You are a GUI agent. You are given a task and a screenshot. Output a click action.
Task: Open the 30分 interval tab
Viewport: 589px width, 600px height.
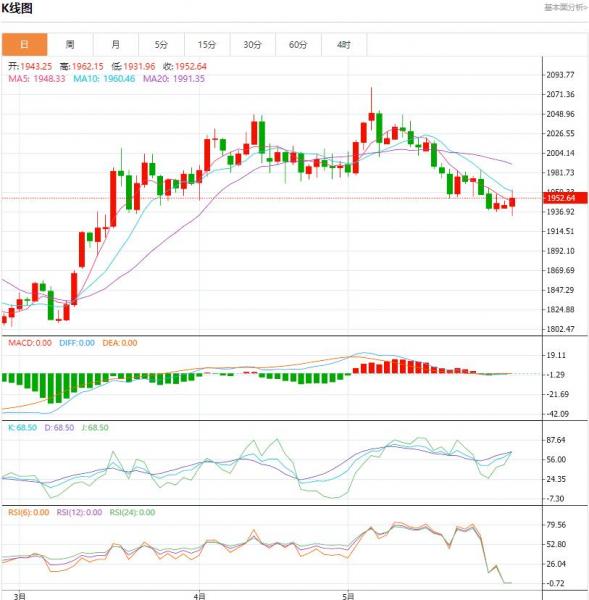(253, 44)
